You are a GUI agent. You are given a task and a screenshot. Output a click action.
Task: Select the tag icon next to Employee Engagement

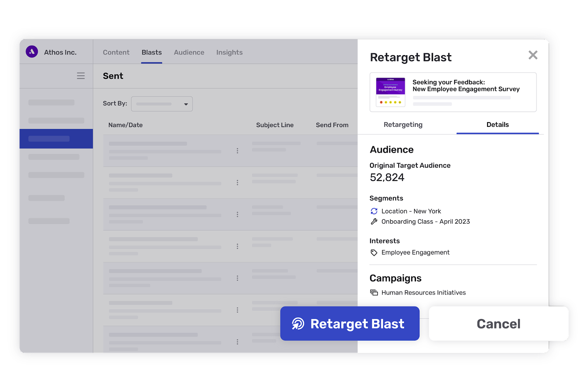pyautogui.click(x=374, y=253)
